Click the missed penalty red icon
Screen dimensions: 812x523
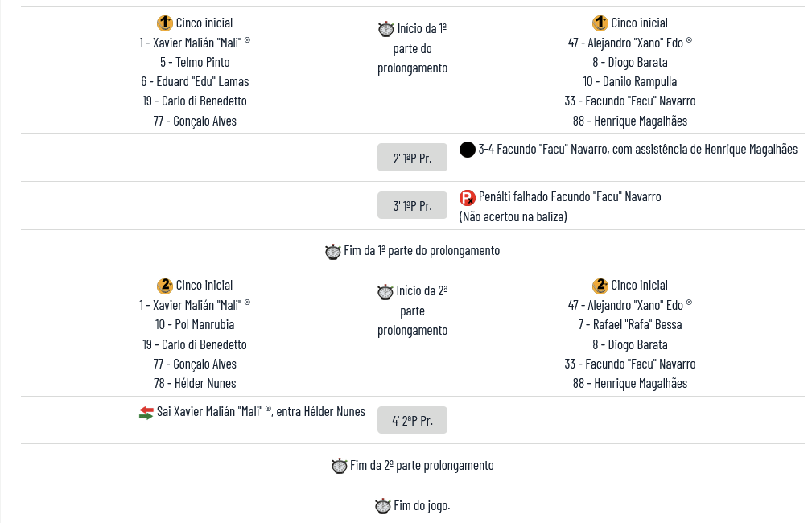click(x=467, y=197)
